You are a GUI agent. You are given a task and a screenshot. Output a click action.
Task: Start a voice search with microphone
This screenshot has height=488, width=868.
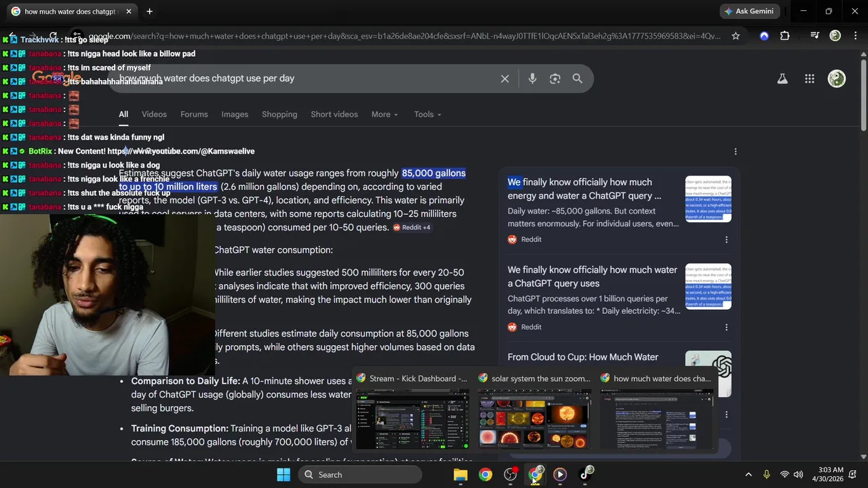[532, 79]
